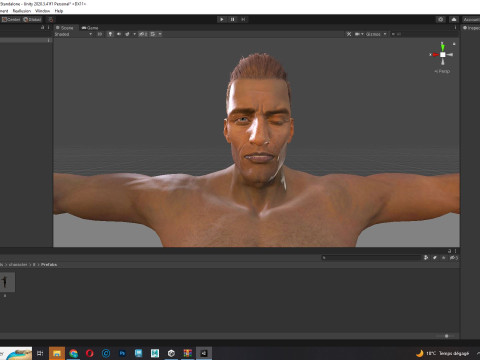Screen dimensions: 480x360
Task: Click Search by Type icon in Project
Action: [x=426, y=258]
